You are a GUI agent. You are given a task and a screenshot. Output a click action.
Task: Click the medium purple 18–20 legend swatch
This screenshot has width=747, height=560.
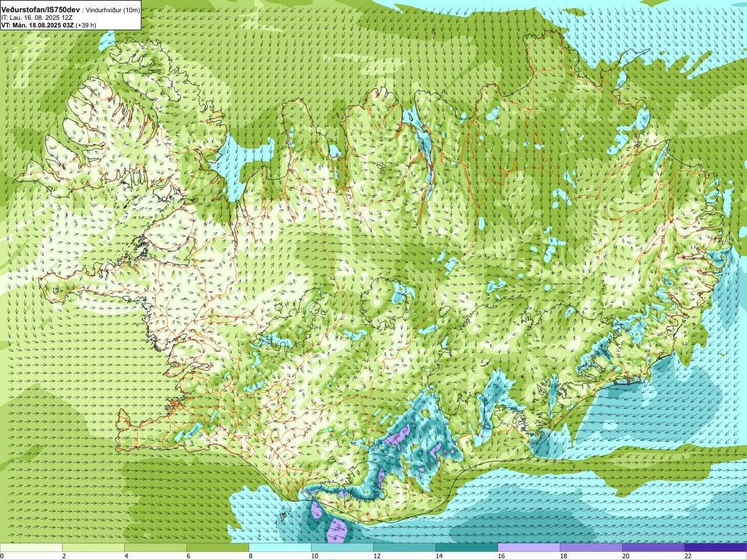pyautogui.click(x=591, y=548)
